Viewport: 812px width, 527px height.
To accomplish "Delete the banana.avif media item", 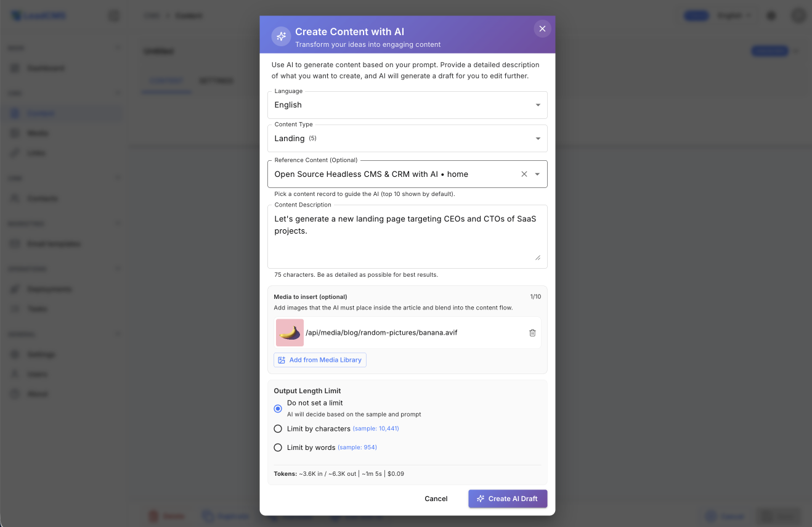I will click(532, 332).
